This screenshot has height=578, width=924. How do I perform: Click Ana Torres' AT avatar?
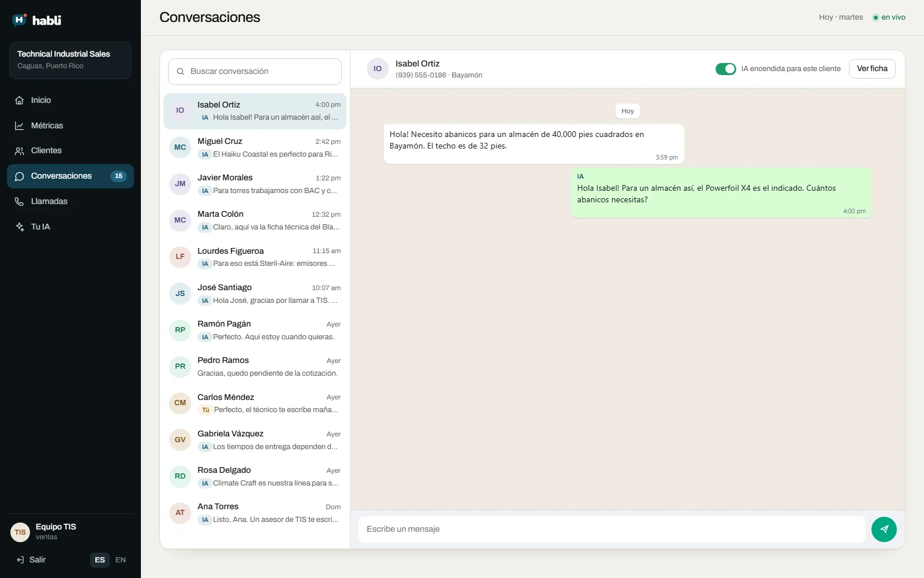pyautogui.click(x=180, y=513)
